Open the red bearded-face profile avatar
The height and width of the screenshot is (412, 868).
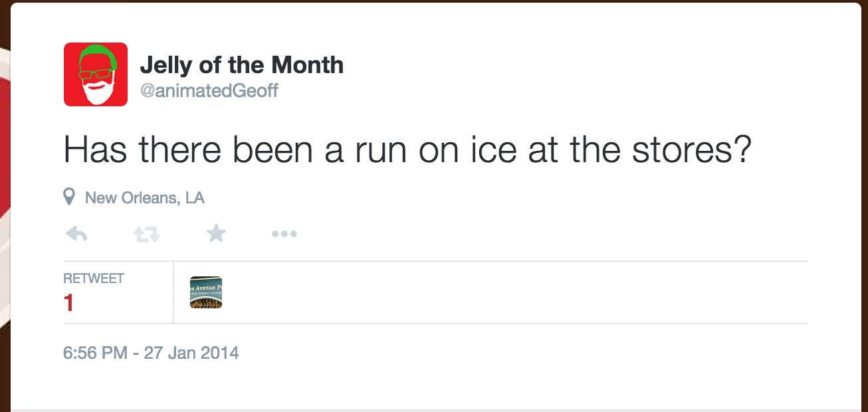pyautogui.click(x=96, y=74)
